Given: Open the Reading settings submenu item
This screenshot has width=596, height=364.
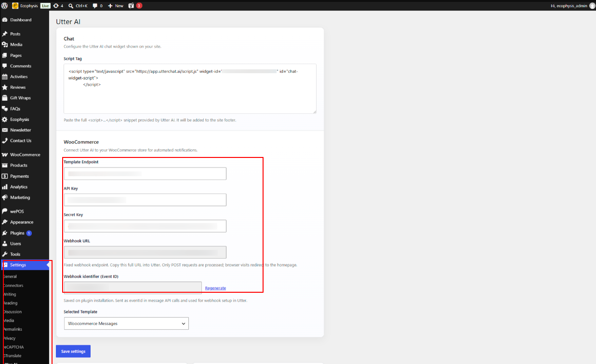Looking at the screenshot, I should [10, 303].
